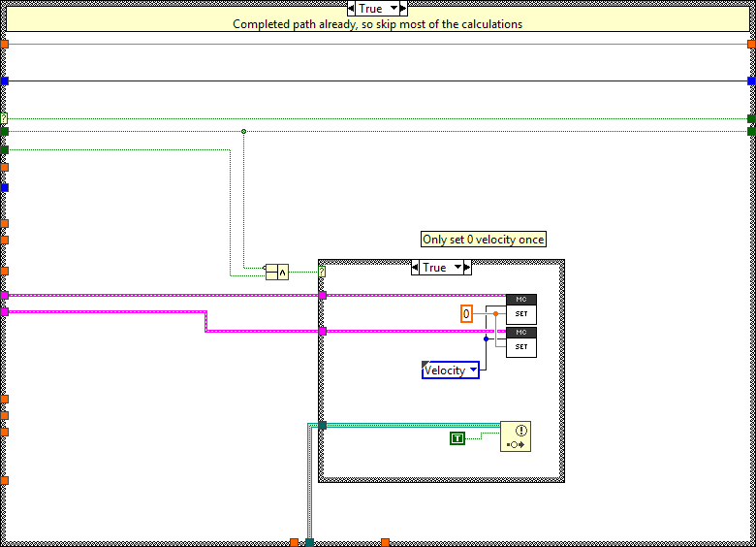Image resolution: width=756 pixels, height=547 pixels.
Task: Open the outer case structure selector dropdown
Action: [x=393, y=9]
